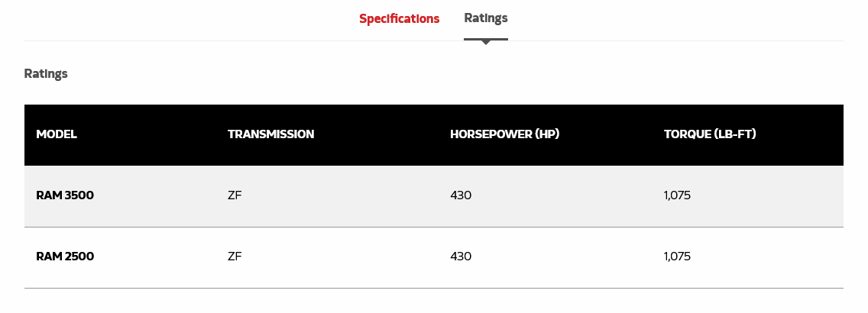Click the TORQUE (LB-FT) column header

(711, 134)
